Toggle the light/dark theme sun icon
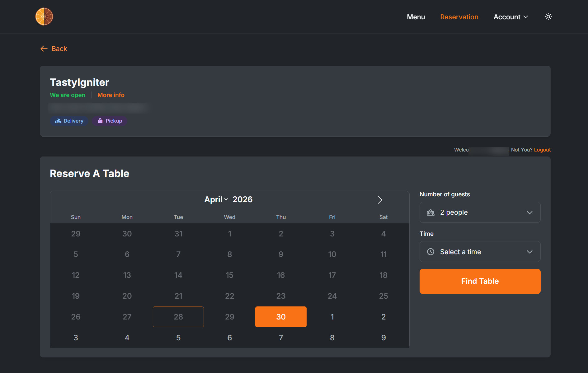The height and width of the screenshot is (373, 588). (x=548, y=17)
